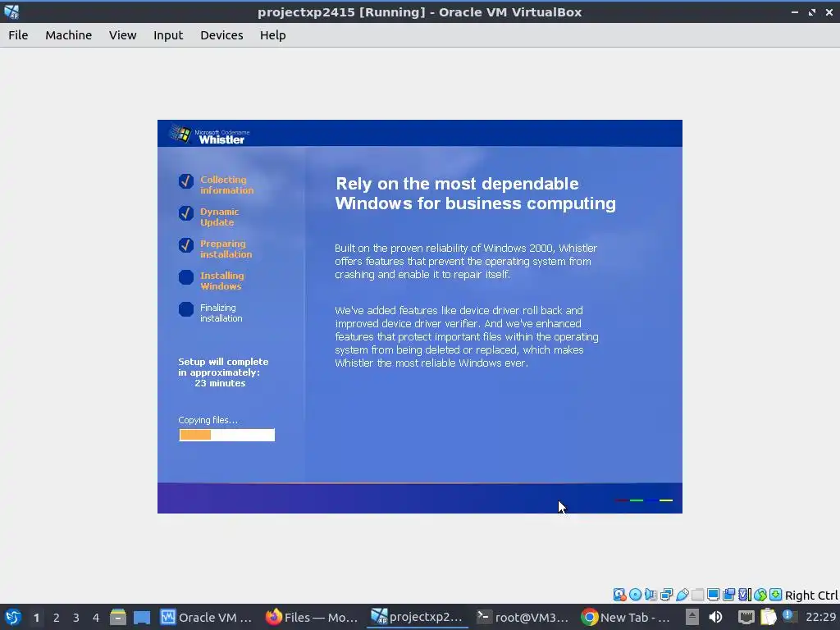Click the 22:29 clock

(x=820, y=617)
